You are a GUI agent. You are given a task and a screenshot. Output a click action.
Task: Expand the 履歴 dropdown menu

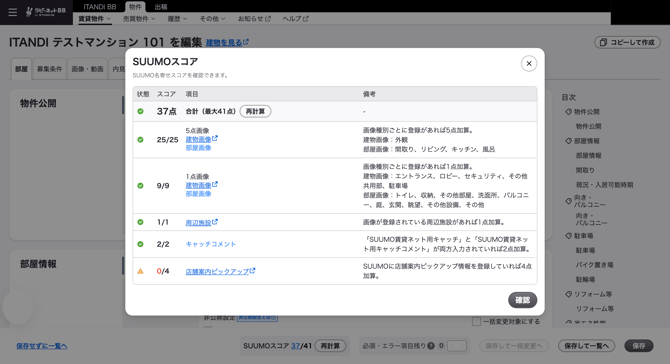click(x=177, y=19)
